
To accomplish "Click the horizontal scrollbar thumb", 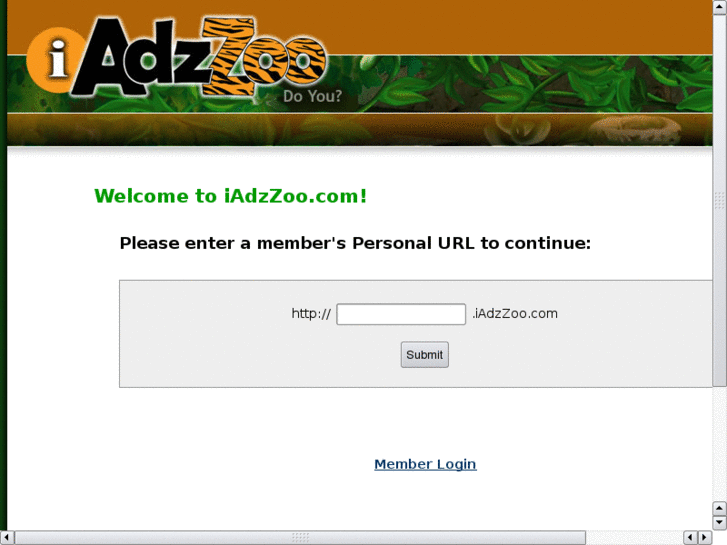I will [300, 538].
